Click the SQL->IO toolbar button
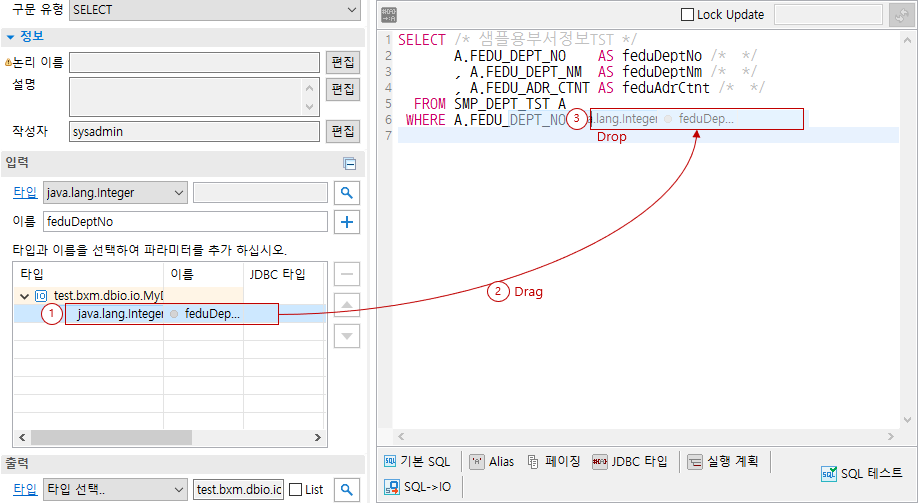 (418, 487)
